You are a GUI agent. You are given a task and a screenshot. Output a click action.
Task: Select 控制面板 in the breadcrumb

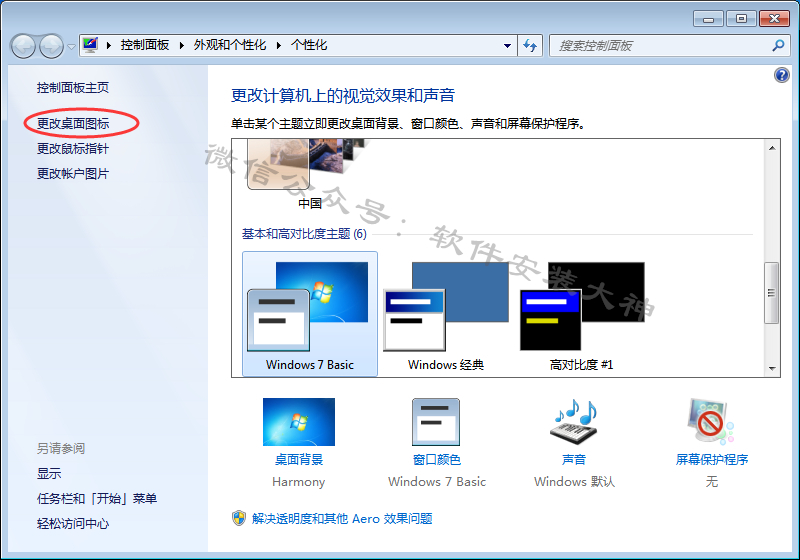145,45
